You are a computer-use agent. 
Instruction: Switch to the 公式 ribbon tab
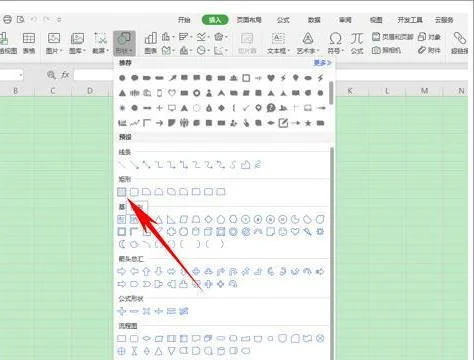pos(283,20)
